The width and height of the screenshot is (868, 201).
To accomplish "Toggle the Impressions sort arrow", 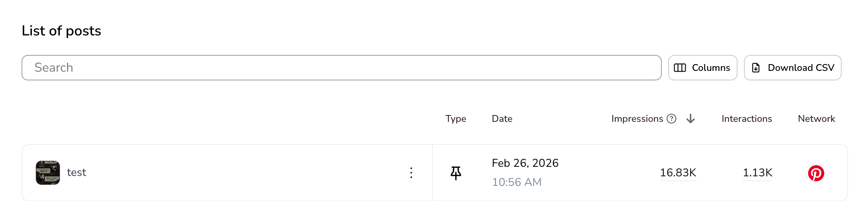I will click(x=691, y=119).
